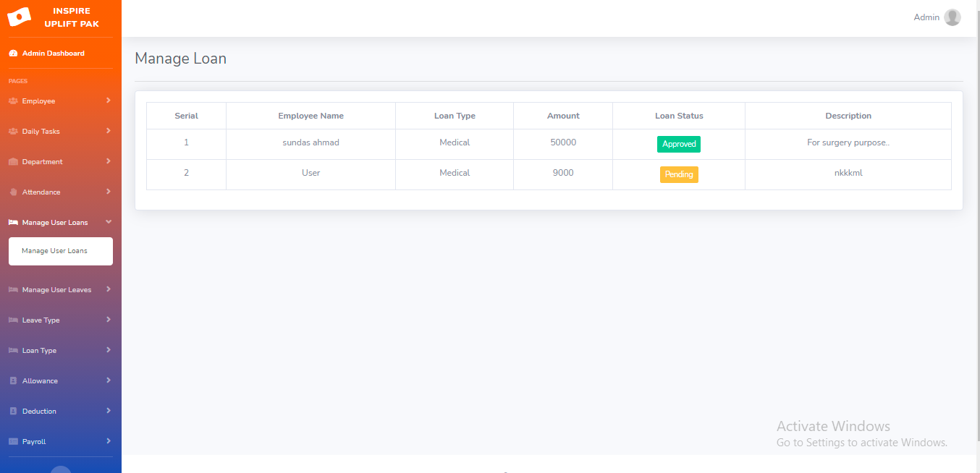Expand the Employee menu chevron
This screenshot has width=980, height=473.
108,101
